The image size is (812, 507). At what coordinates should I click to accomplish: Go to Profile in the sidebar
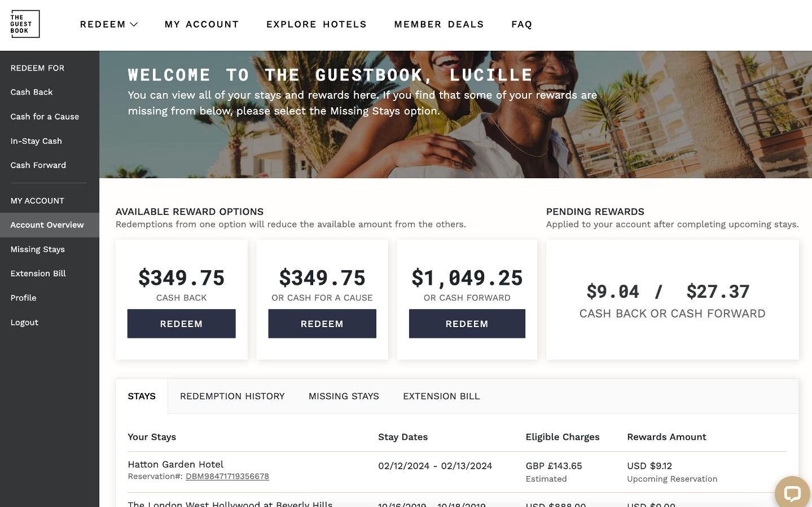(x=23, y=298)
